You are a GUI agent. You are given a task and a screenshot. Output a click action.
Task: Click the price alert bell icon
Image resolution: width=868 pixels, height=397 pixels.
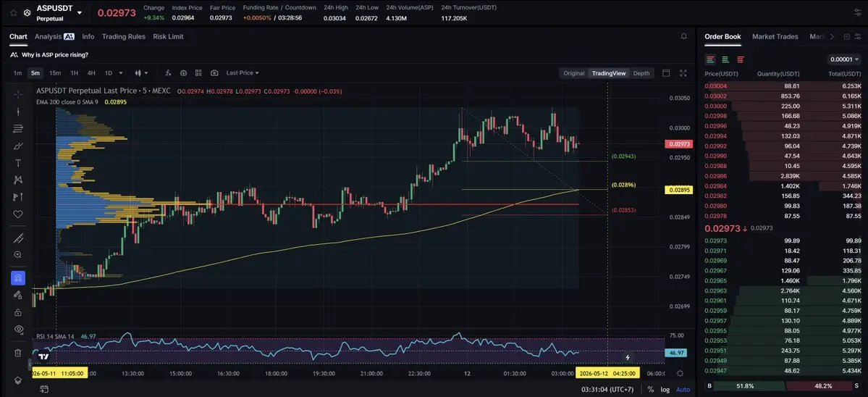pos(683,36)
